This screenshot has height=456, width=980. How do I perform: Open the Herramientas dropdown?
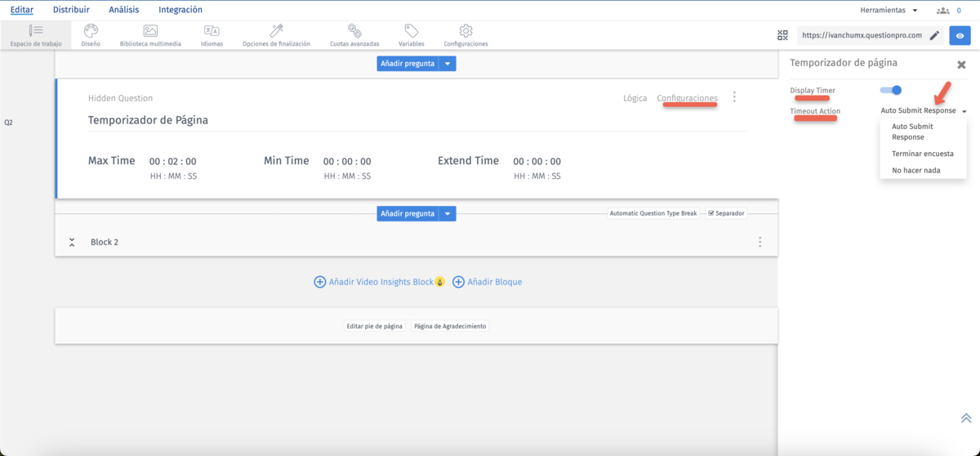(x=889, y=11)
